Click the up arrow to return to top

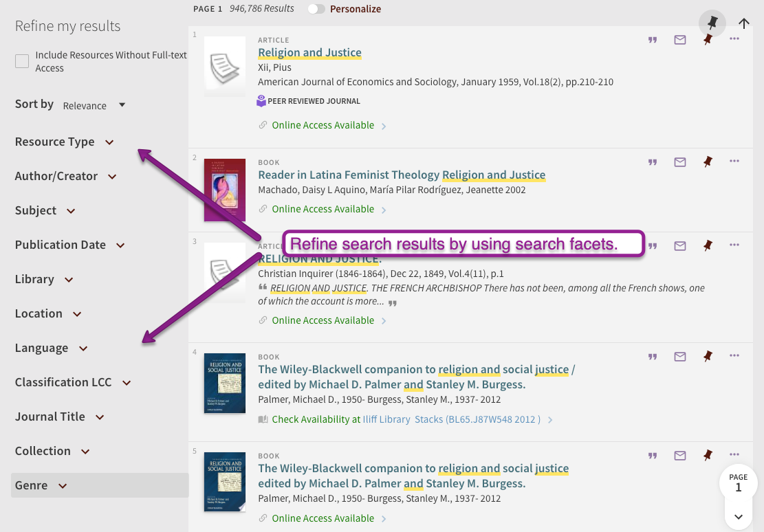pyautogui.click(x=744, y=23)
